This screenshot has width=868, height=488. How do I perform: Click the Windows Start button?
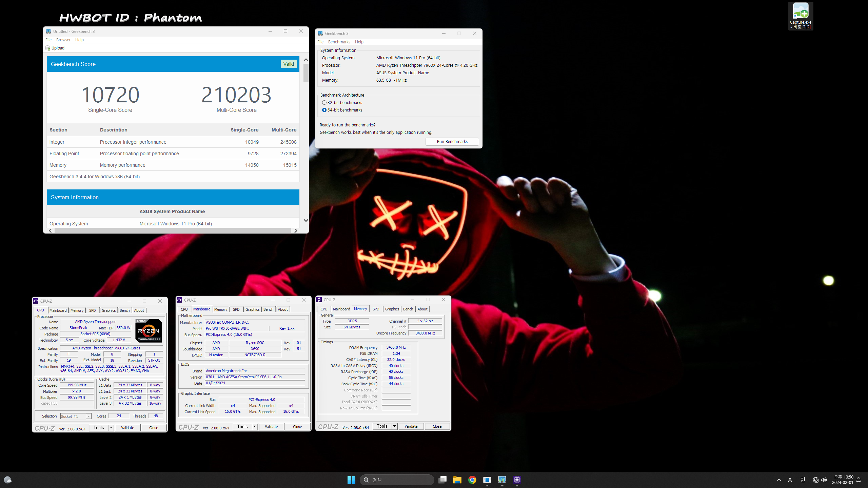(x=351, y=480)
